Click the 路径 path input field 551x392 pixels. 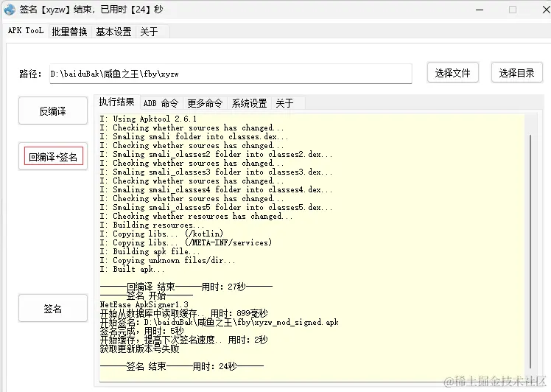[231, 74]
